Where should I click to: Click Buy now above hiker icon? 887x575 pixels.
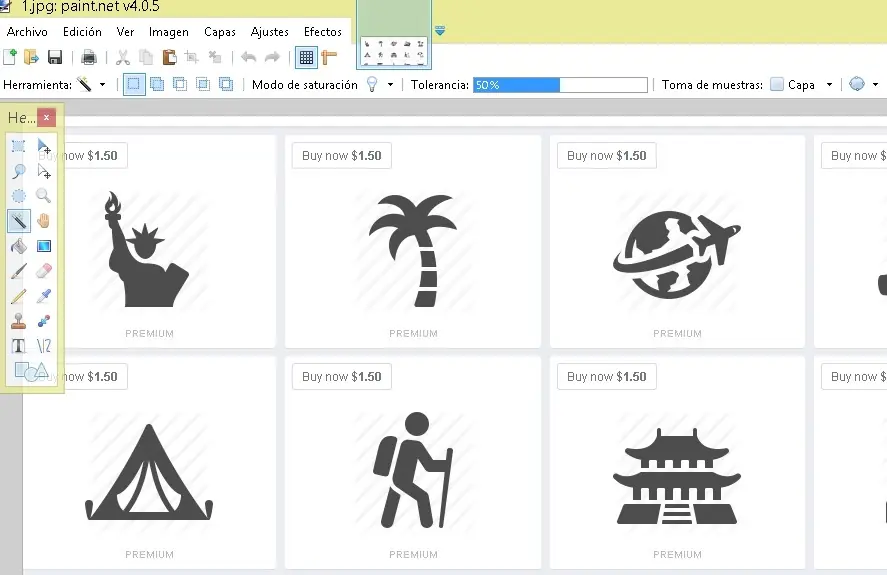click(342, 376)
